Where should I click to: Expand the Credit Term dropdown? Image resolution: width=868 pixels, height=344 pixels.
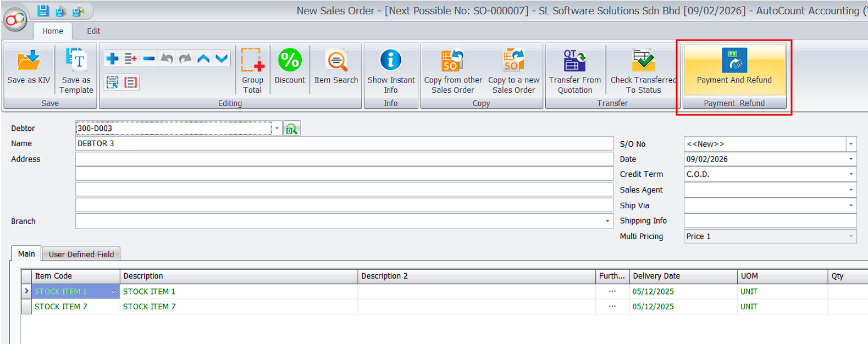pos(850,174)
